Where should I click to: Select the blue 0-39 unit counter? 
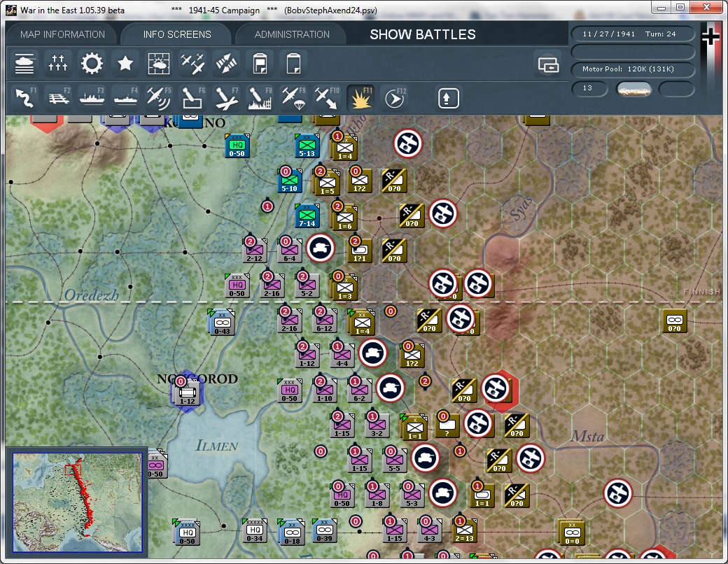324,532
